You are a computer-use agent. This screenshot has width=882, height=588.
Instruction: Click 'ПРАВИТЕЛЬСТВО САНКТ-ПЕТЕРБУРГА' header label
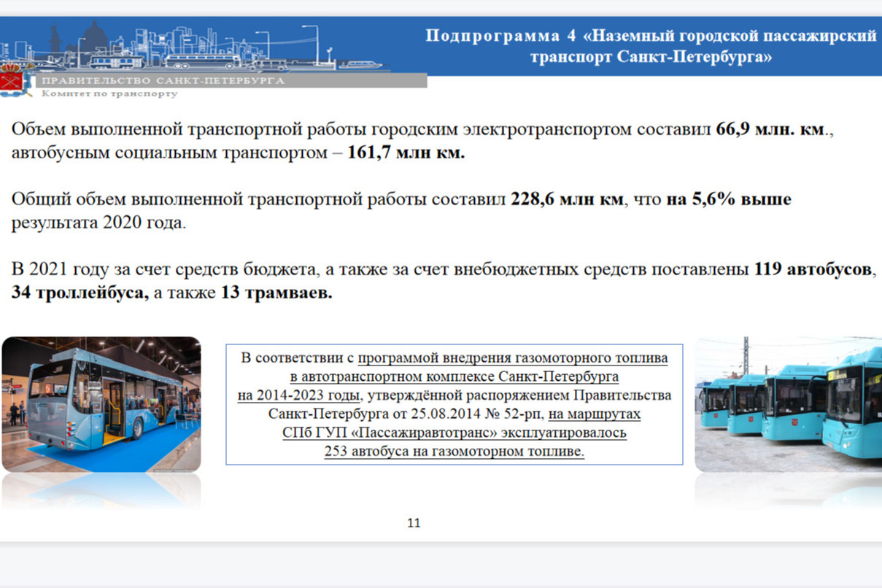163,81
